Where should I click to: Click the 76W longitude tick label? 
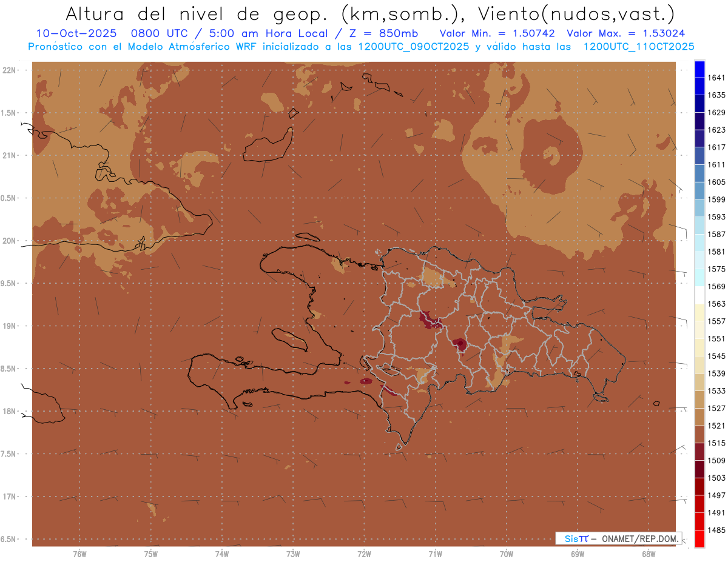point(79,554)
